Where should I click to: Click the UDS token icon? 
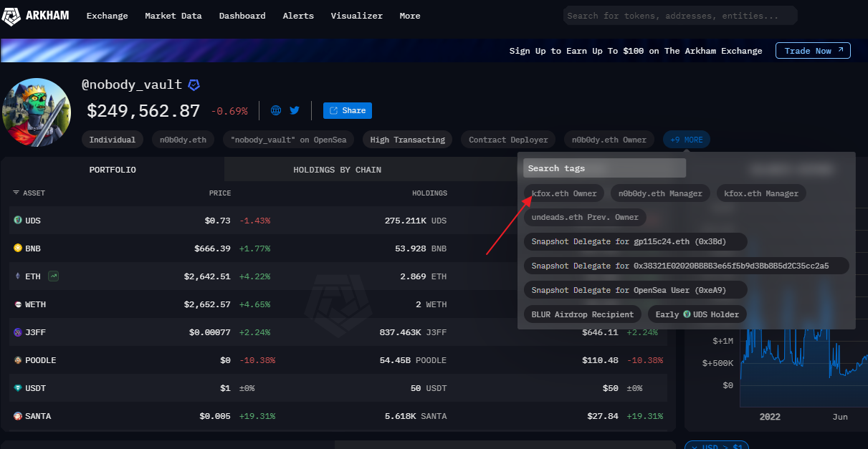coord(18,221)
